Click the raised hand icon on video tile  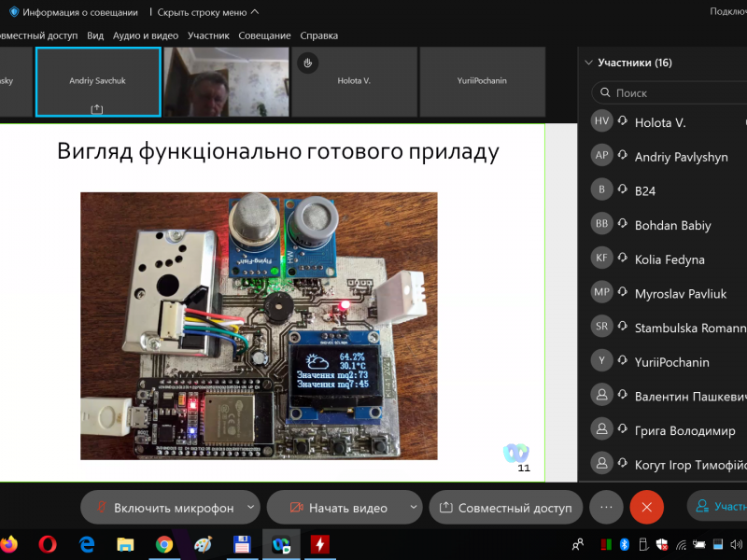tap(307, 63)
